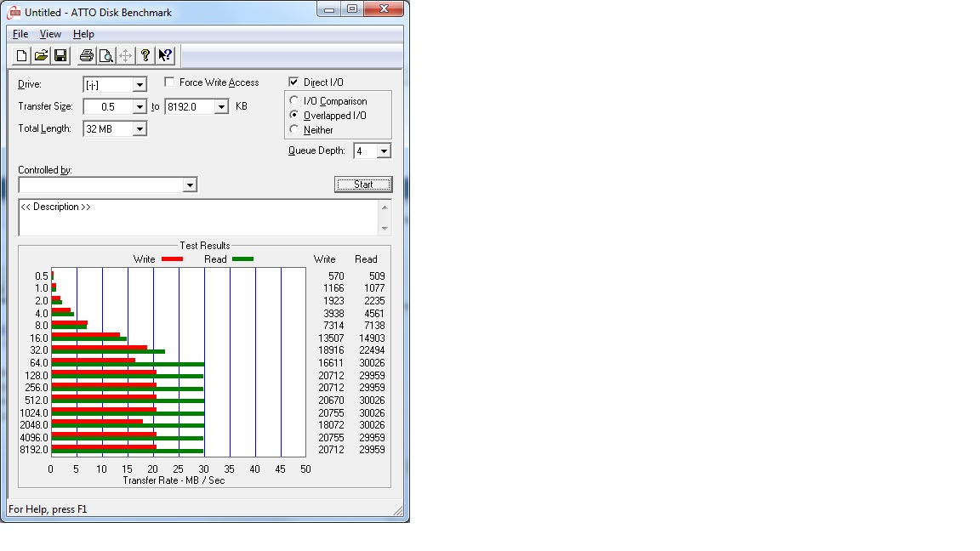Click the Print Preview toolbar icon
The height and width of the screenshot is (551, 980).
point(105,56)
